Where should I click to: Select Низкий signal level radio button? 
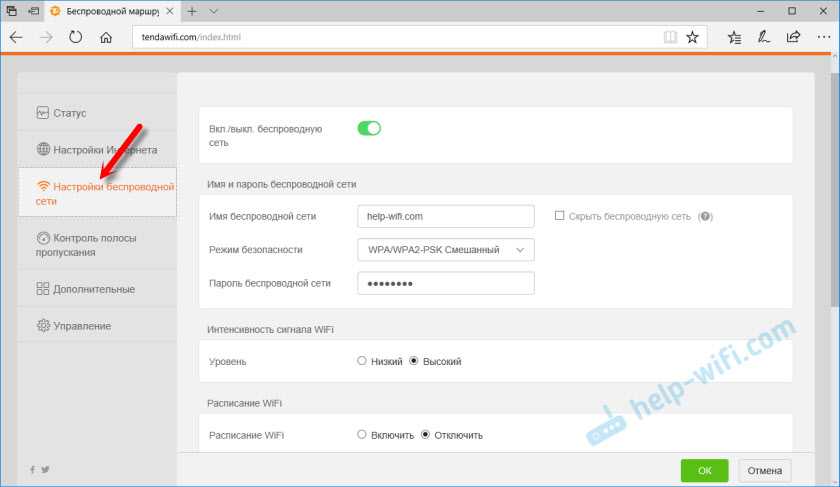coord(362,361)
